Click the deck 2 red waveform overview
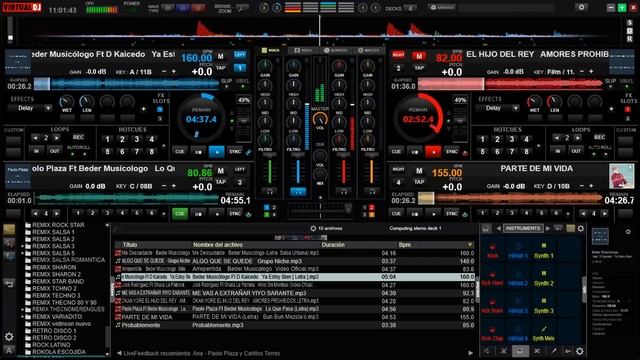This screenshot has height=360, width=640. [x=510, y=84]
